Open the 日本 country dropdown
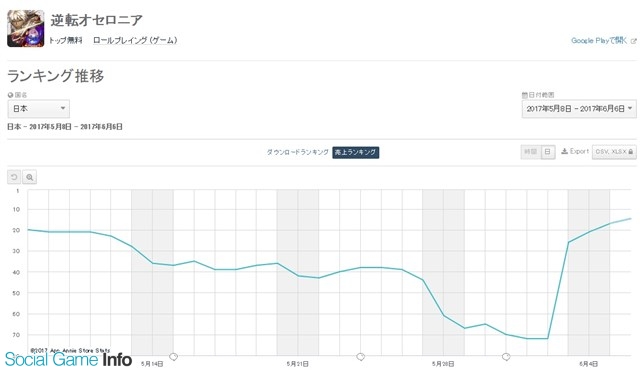Viewport: 640px width, 372px height. [39, 109]
